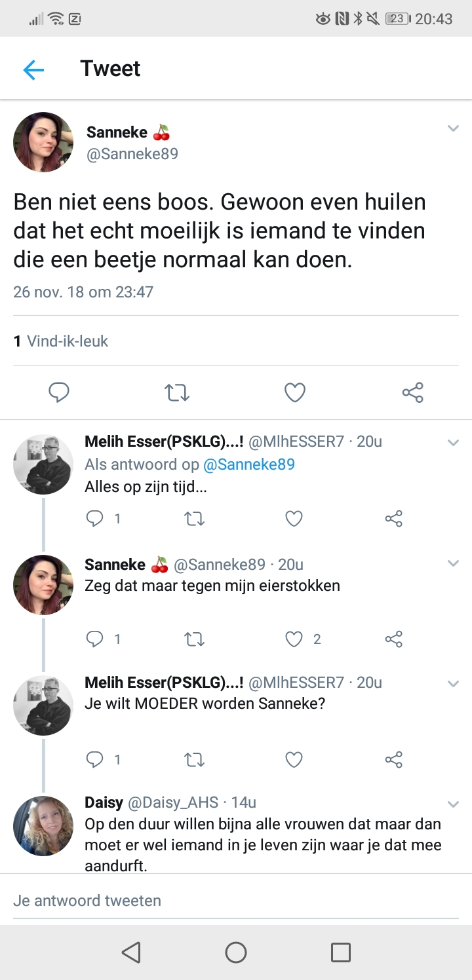This screenshot has height=980, width=472.
Task: Open options chevron on Daisy's tweet
Action: point(453,804)
